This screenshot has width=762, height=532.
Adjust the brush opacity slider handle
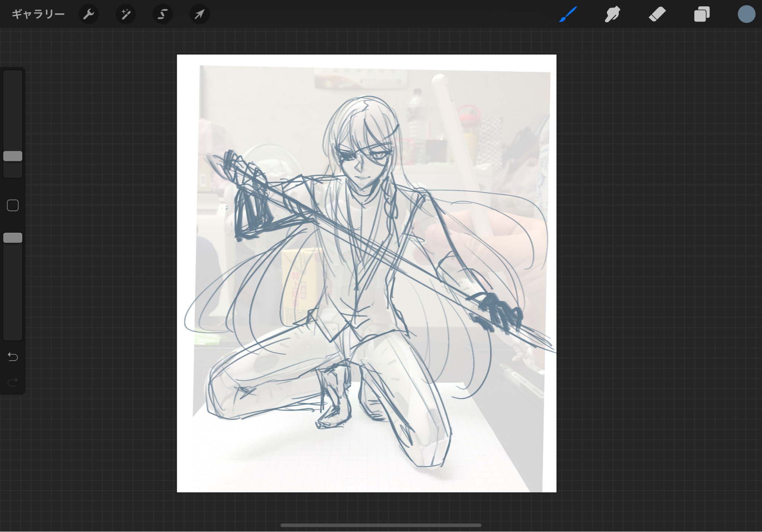click(13, 238)
